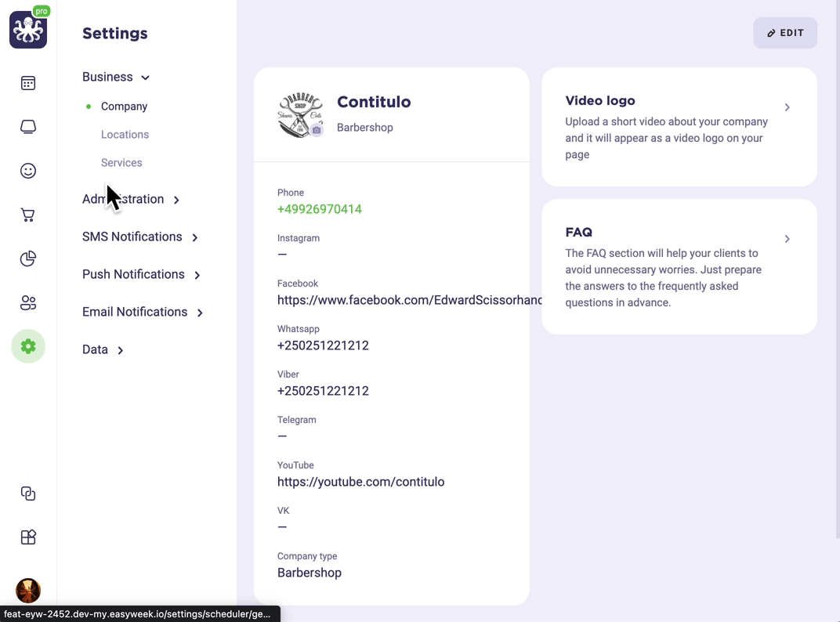Click the camera icon on company logo
The width and height of the screenshot is (840, 622).
[317, 130]
